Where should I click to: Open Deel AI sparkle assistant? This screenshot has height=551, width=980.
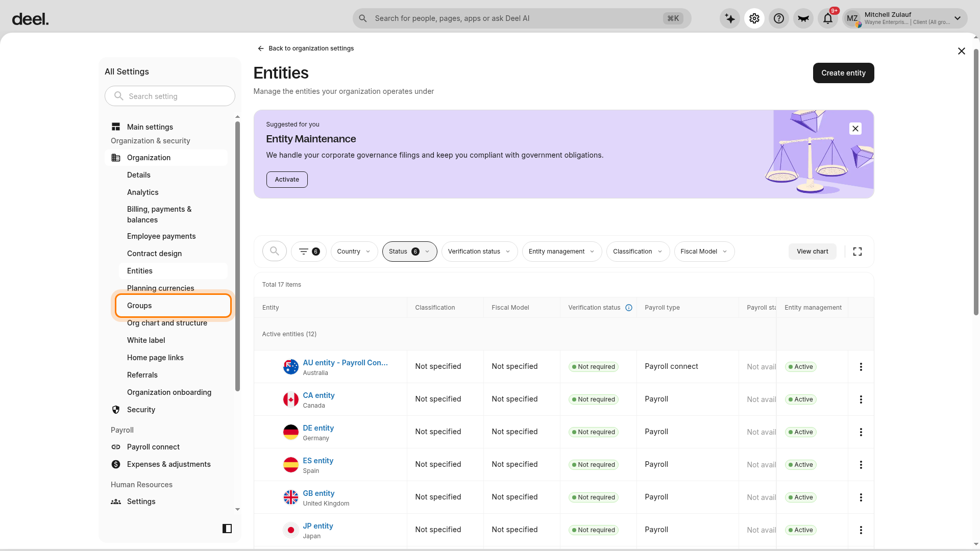point(730,19)
